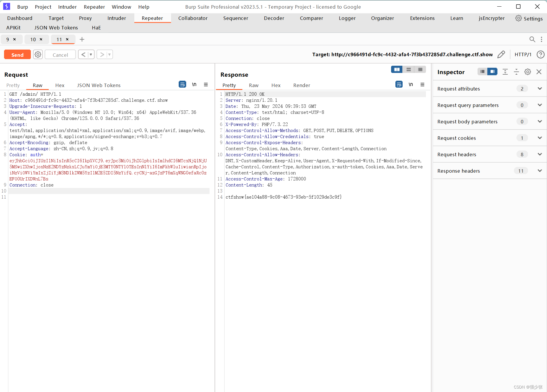Click the Cancel button
The height and width of the screenshot is (392, 547).
point(60,55)
